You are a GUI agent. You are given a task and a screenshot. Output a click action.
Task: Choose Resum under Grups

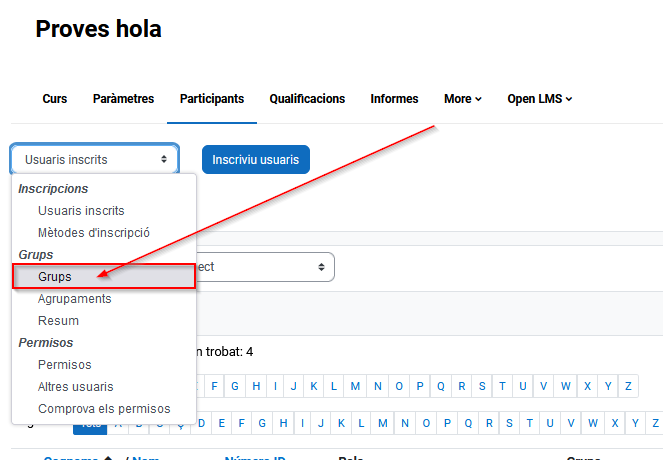pyautogui.click(x=58, y=321)
